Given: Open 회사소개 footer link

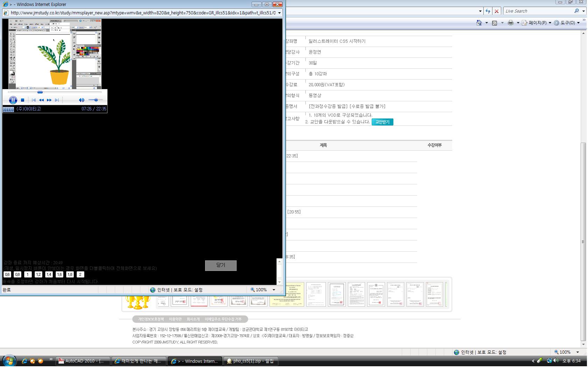Looking at the screenshot, I should point(193,319).
